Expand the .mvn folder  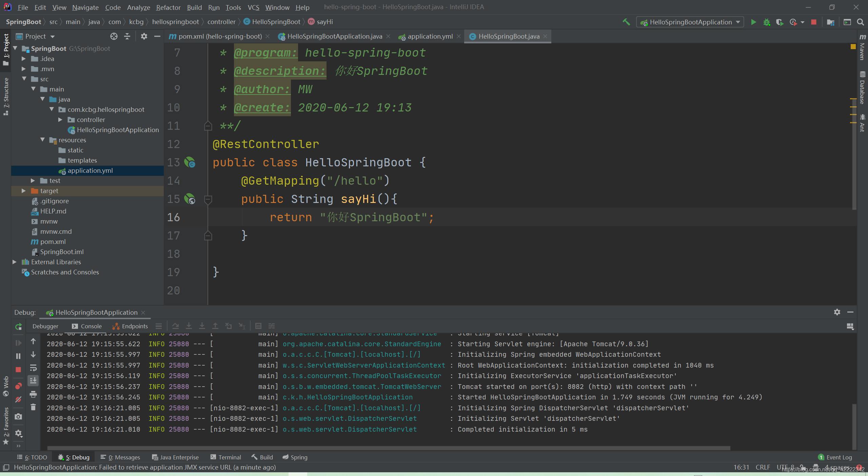[x=24, y=69]
